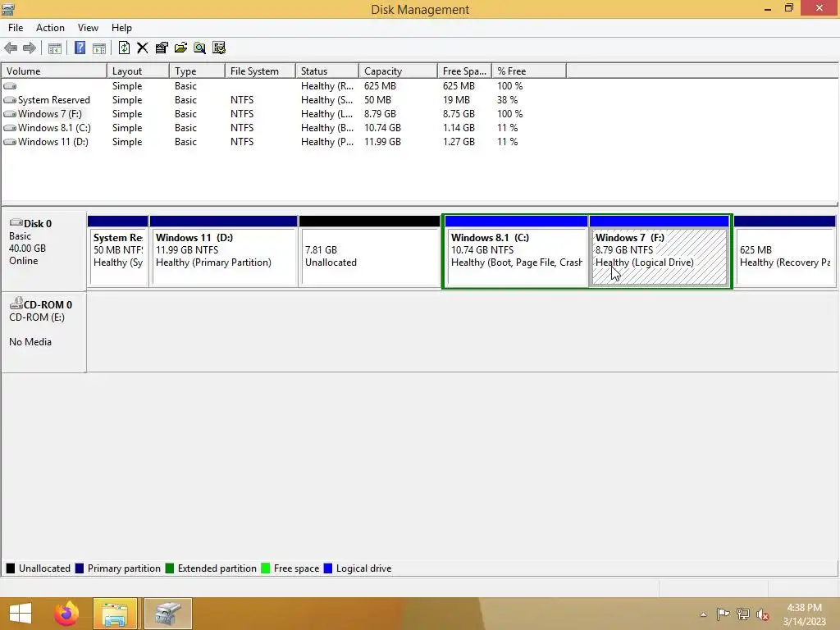Sort by Status column header
The height and width of the screenshot is (630, 840).
pos(327,71)
